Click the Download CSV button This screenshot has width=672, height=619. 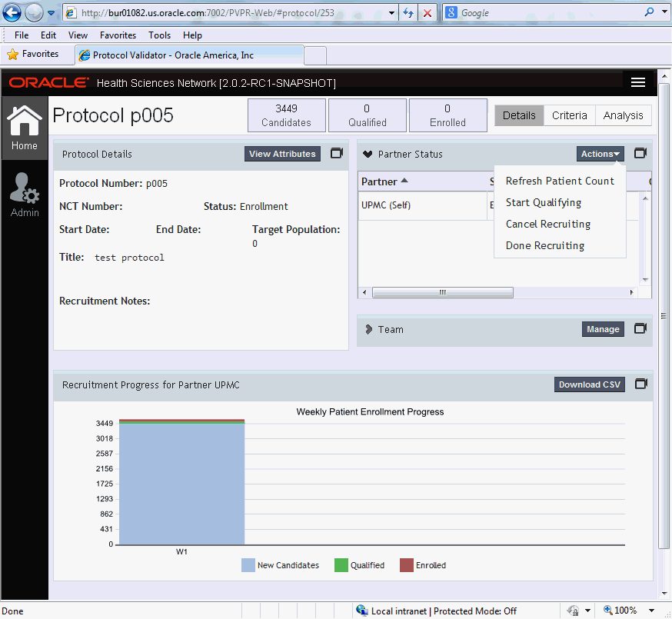click(x=589, y=384)
